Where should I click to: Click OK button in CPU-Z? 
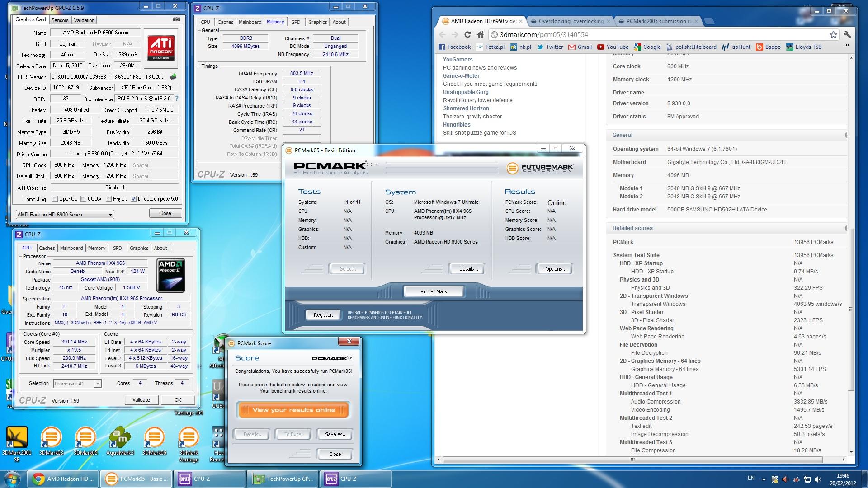coord(178,400)
